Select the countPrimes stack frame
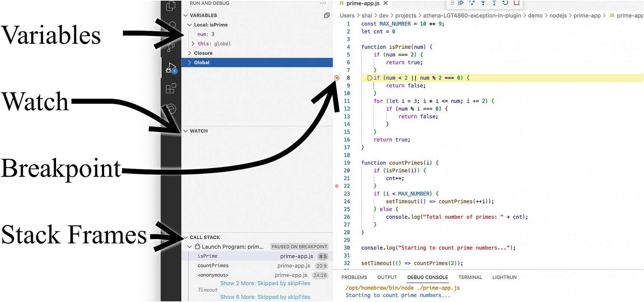The width and height of the screenshot is (644, 302). pyautogui.click(x=213, y=266)
